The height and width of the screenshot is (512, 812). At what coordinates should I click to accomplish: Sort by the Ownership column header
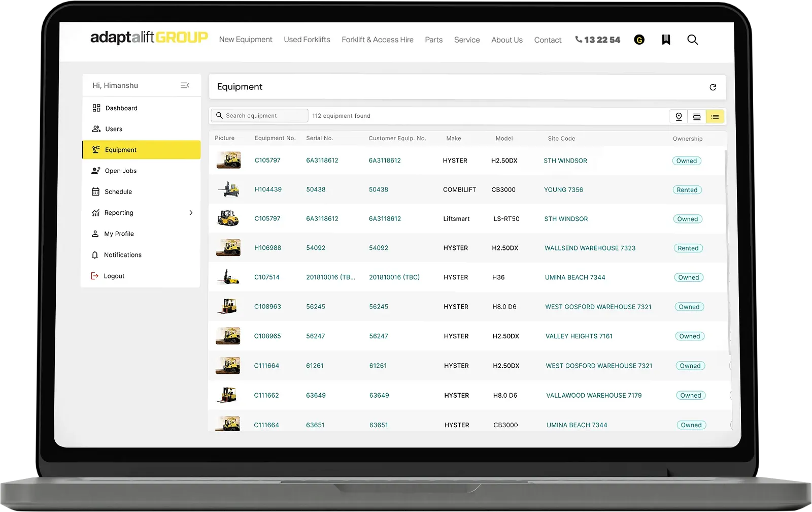pyautogui.click(x=688, y=139)
